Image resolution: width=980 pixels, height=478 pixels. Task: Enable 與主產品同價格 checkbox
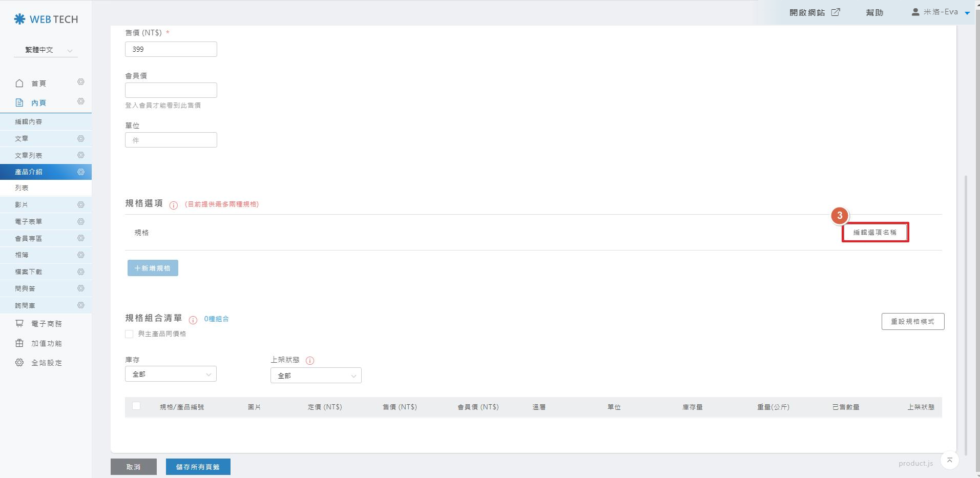click(x=129, y=334)
